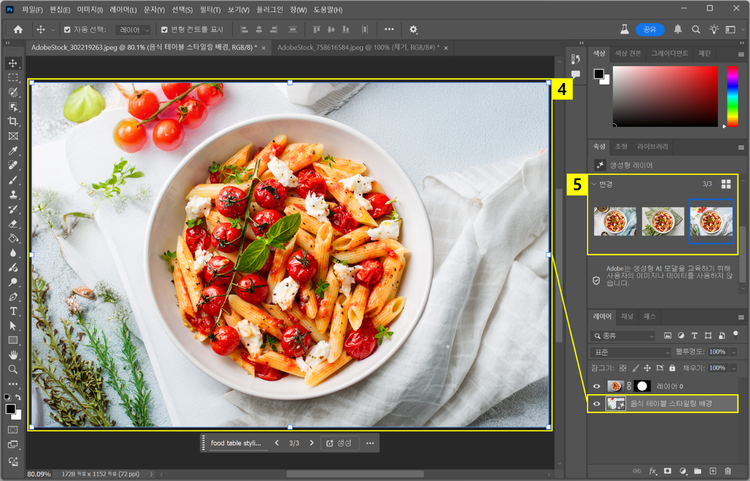
Task: Select the Clone Stamp tool
Action: 13,195
